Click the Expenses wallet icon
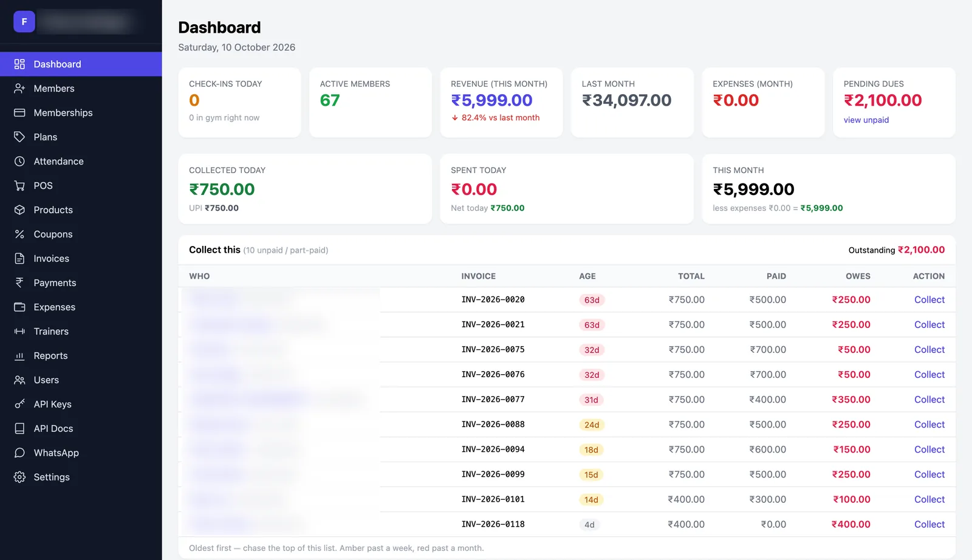 19,307
